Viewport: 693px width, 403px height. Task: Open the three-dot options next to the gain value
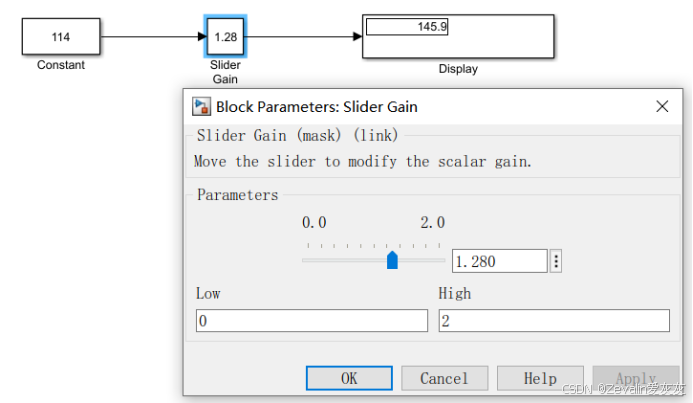(556, 261)
